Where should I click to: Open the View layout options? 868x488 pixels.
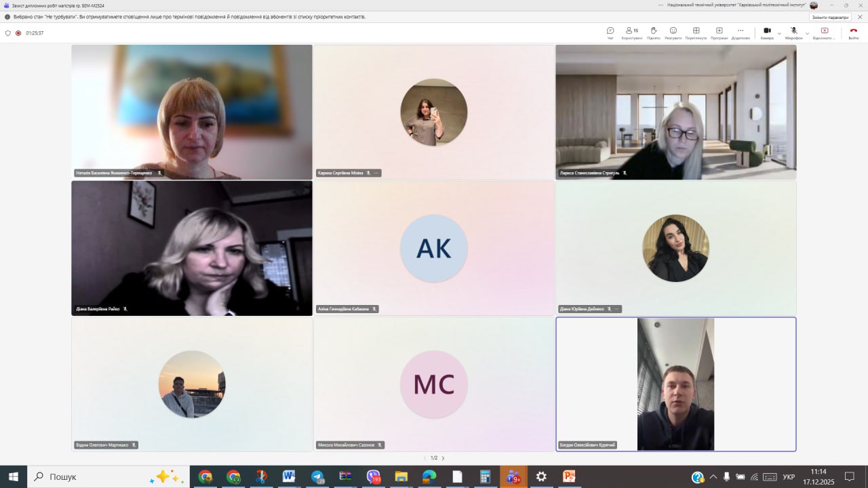[x=696, y=33]
